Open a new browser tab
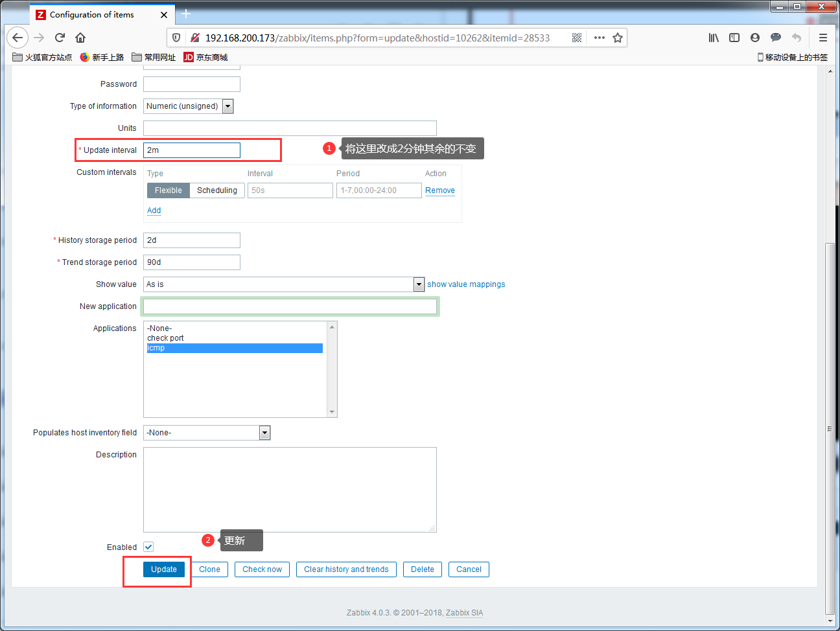840x631 pixels. tap(186, 14)
